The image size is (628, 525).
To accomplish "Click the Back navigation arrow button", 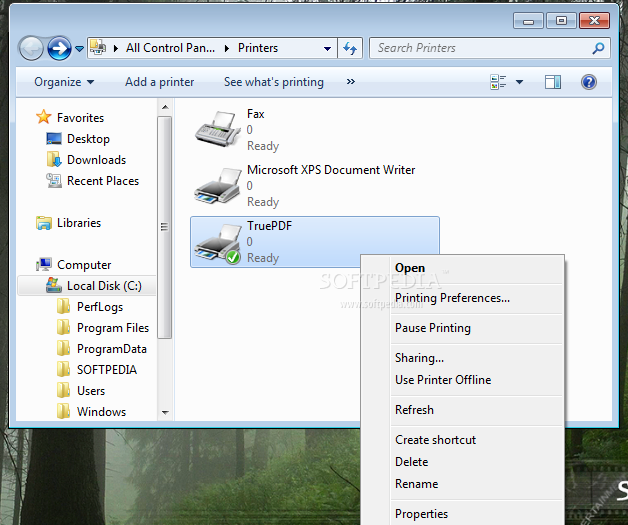I will (x=31, y=48).
